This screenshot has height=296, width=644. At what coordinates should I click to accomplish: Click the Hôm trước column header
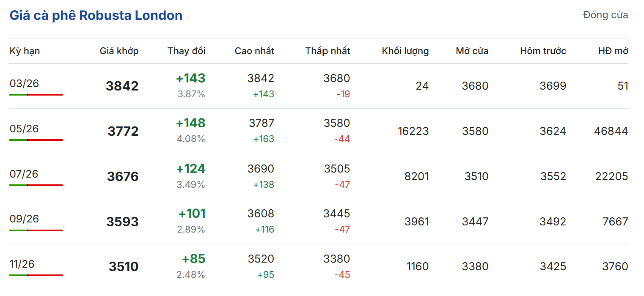(543, 51)
